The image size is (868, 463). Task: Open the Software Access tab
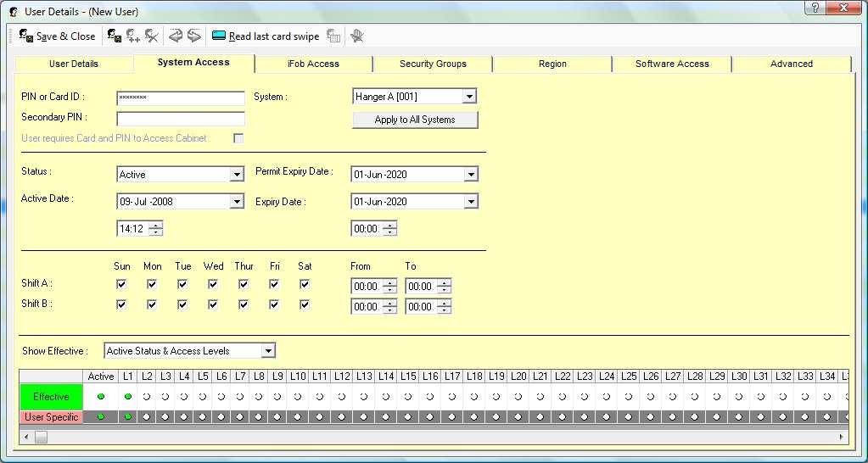(x=672, y=64)
